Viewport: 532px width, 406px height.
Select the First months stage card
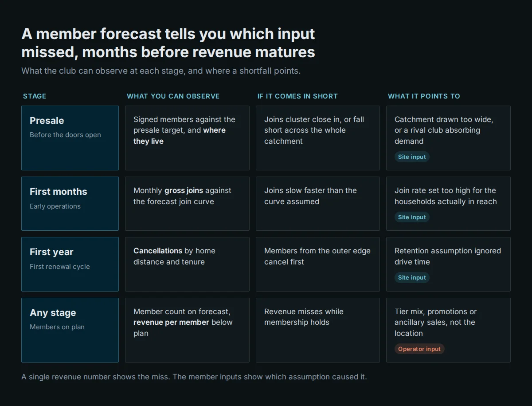pos(70,204)
